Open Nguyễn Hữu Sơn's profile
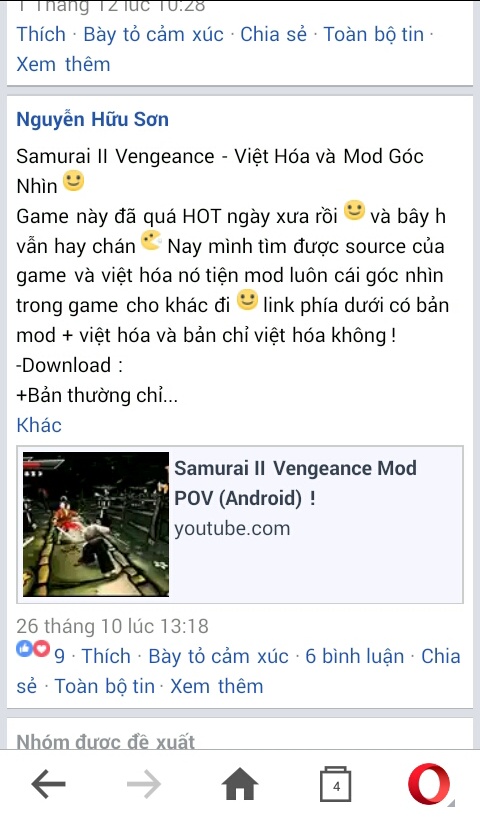Image resolution: width=480 pixels, height=817 pixels. tap(93, 119)
